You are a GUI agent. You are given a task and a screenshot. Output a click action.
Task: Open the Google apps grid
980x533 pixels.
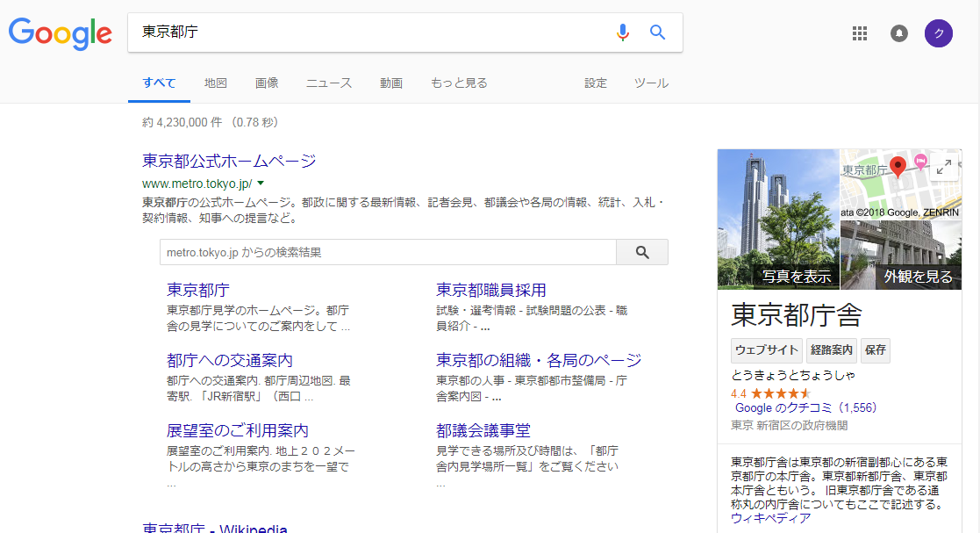pos(860,33)
